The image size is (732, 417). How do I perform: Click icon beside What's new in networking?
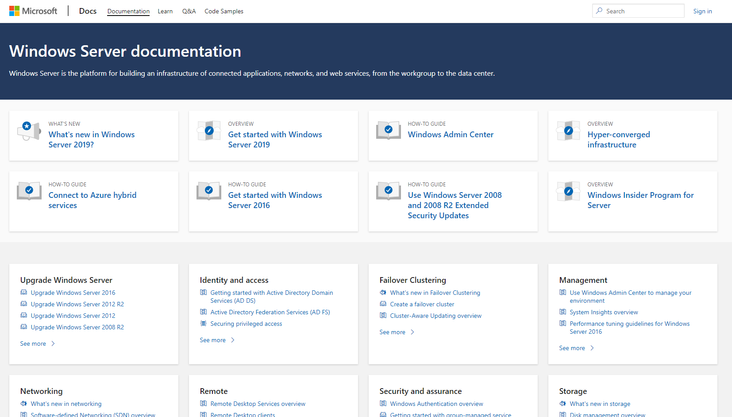(x=23, y=403)
